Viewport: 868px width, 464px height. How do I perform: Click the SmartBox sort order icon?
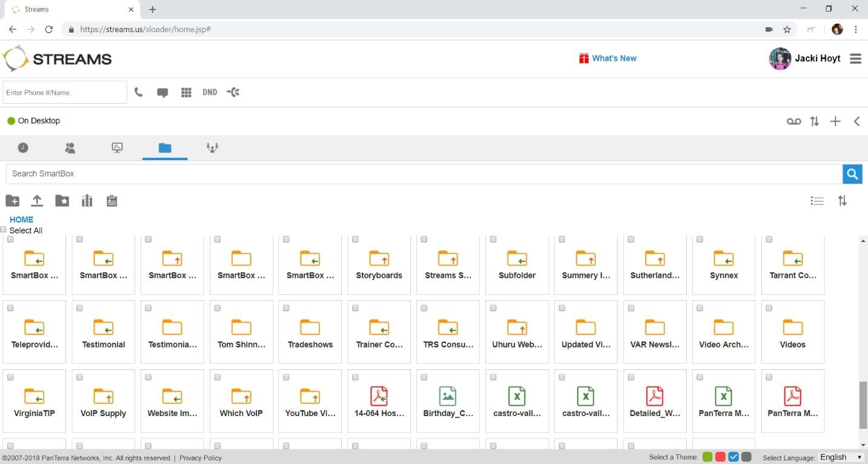coord(843,201)
